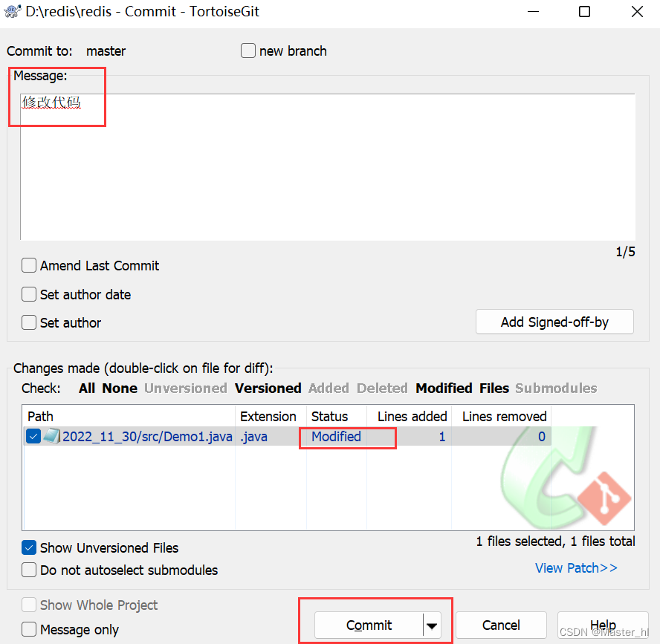This screenshot has height=644, width=660.
Task: Click the Cancel button
Action: (x=501, y=625)
